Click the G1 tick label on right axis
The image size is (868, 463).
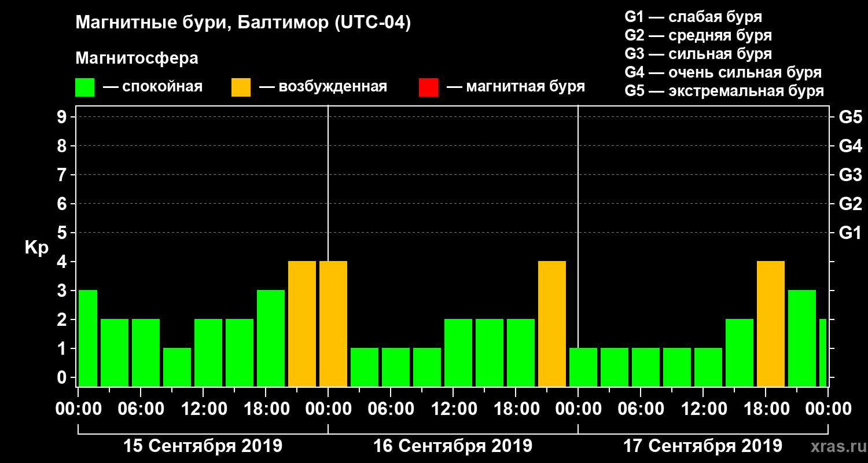pyautogui.click(x=850, y=233)
